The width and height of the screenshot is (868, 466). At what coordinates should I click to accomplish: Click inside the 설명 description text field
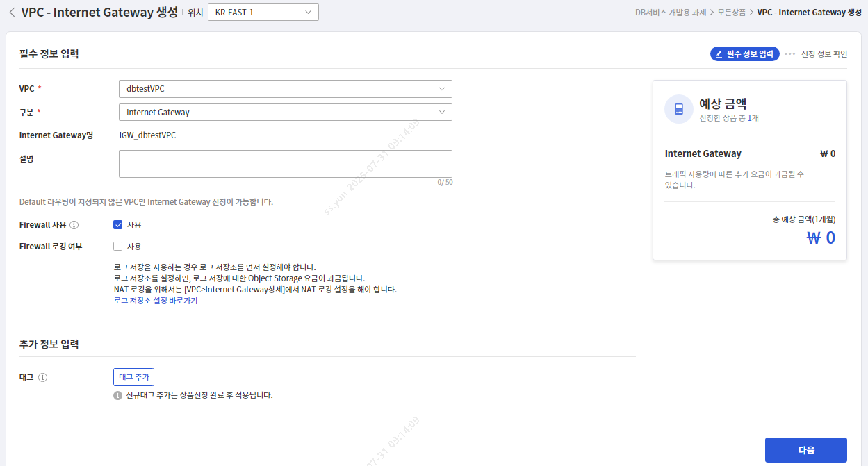[285, 165]
